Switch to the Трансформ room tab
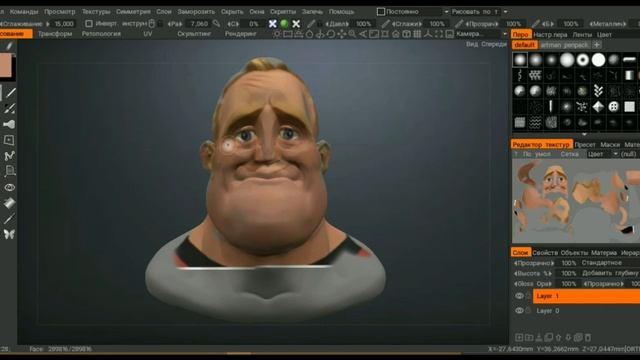The image size is (640, 360). point(55,34)
